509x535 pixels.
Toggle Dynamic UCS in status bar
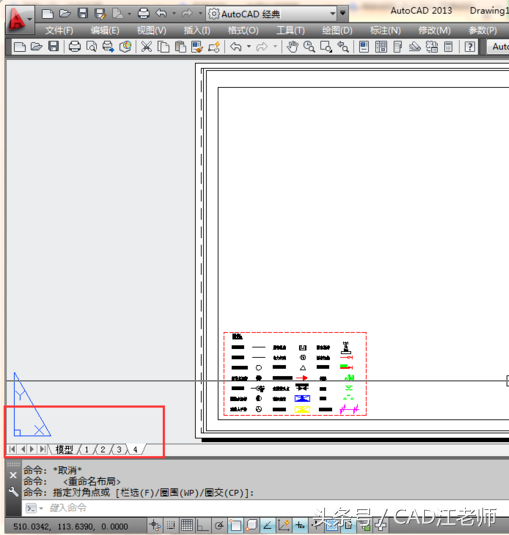tap(284, 525)
